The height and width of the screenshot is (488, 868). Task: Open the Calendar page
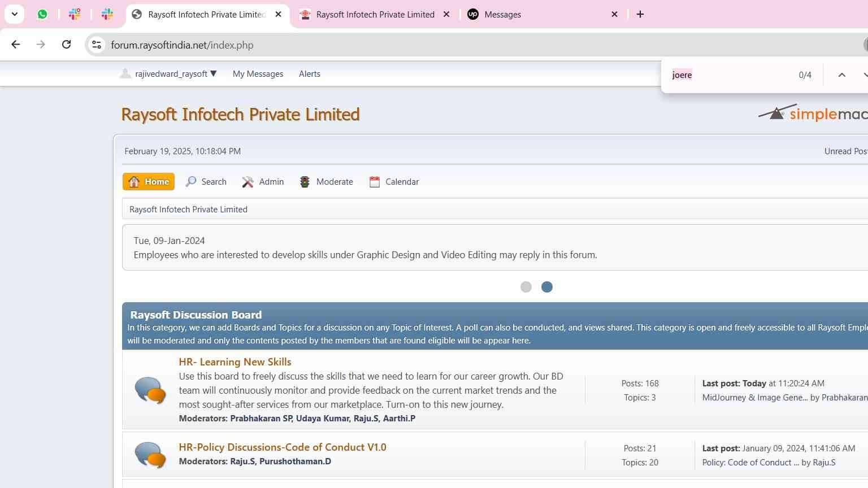click(x=394, y=181)
